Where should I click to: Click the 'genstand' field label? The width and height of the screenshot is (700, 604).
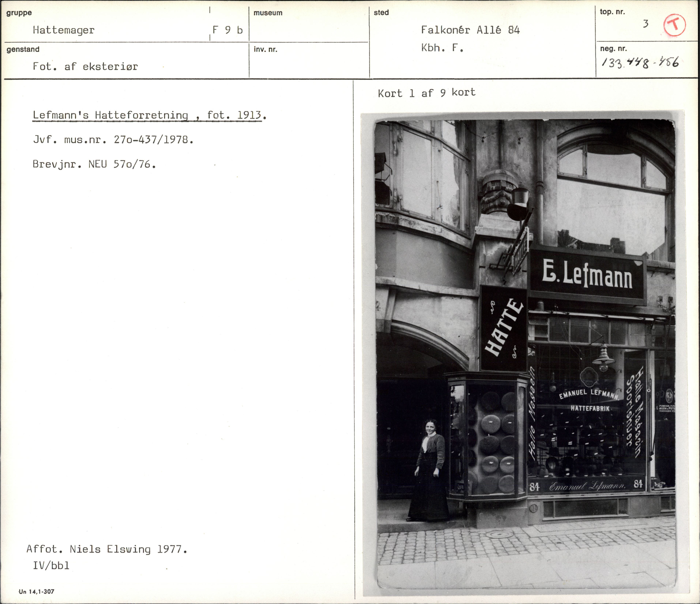23,49
